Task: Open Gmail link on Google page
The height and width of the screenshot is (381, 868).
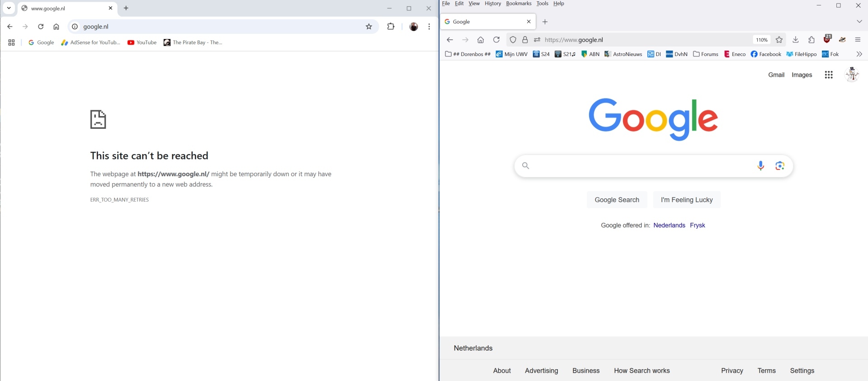Action: coord(776,75)
